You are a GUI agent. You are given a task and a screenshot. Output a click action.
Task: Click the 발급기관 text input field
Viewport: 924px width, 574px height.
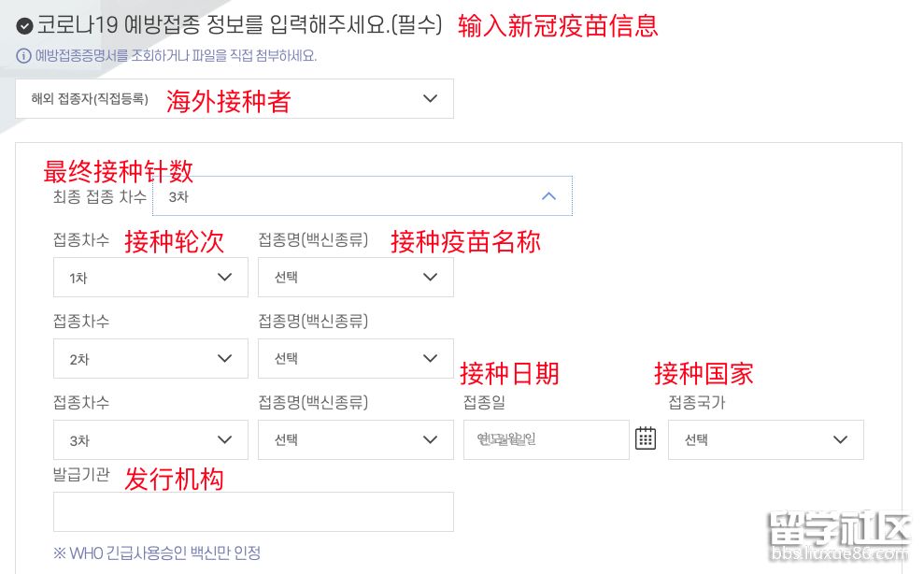click(253, 512)
